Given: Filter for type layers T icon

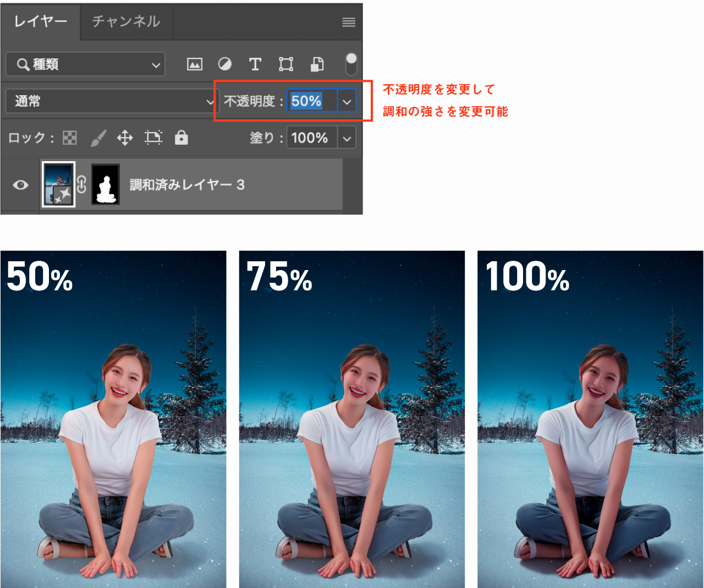Looking at the screenshot, I should (255, 64).
